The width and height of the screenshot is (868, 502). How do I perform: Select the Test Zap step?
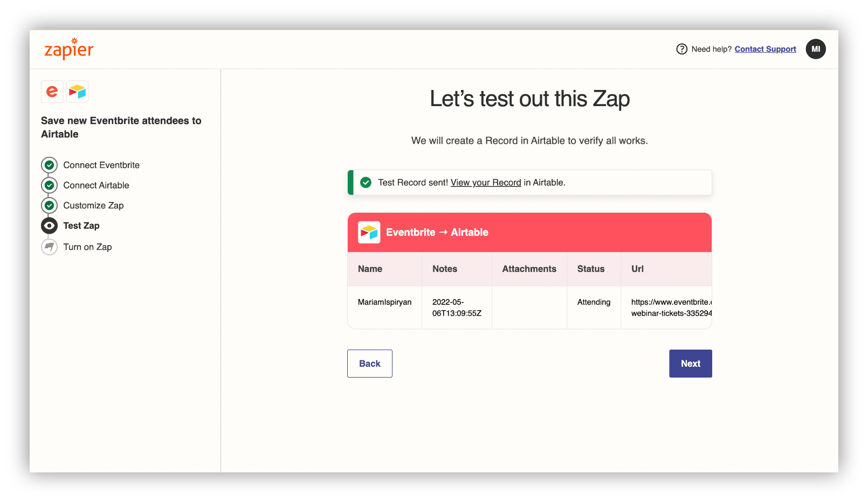[81, 226]
